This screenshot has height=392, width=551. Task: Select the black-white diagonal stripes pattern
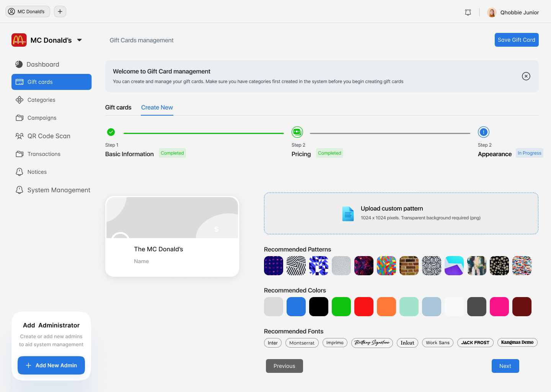pos(296,266)
